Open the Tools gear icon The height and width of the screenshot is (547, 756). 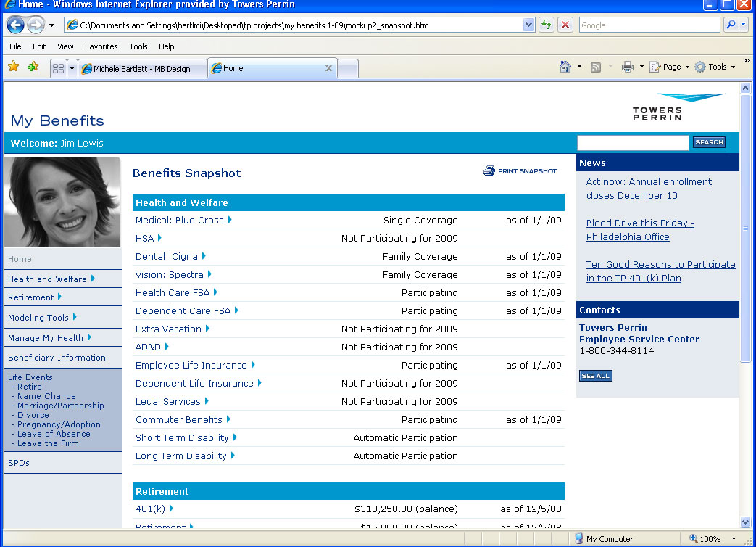point(700,67)
